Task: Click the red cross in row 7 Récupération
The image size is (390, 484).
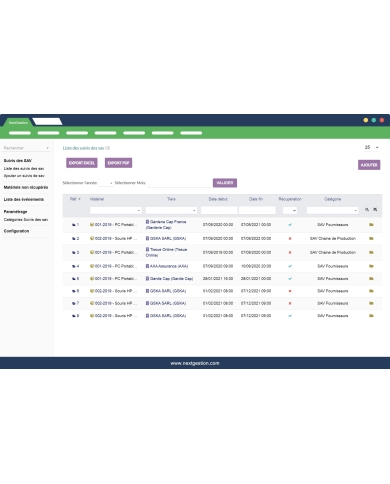Action: (290, 303)
